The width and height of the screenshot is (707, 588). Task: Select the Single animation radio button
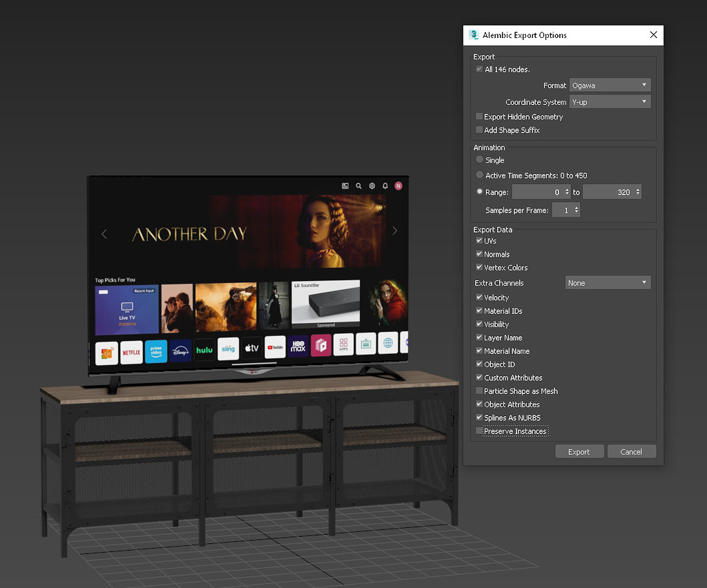pos(479,159)
